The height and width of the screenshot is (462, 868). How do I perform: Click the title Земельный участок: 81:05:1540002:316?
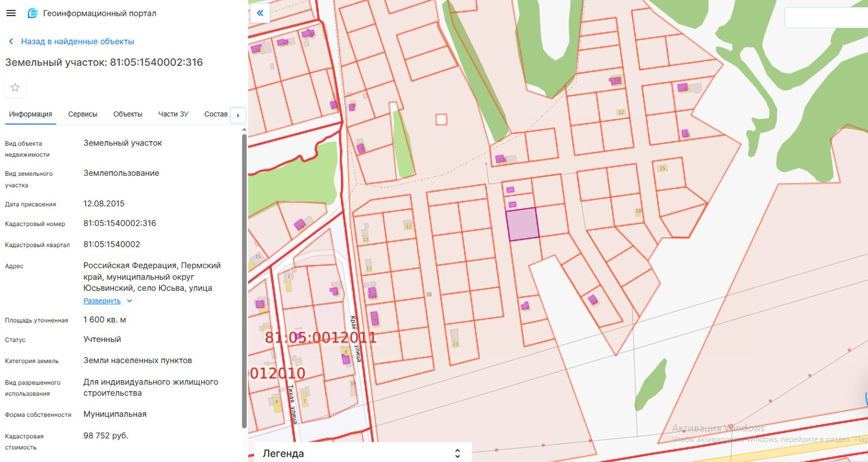click(x=104, y=62)
